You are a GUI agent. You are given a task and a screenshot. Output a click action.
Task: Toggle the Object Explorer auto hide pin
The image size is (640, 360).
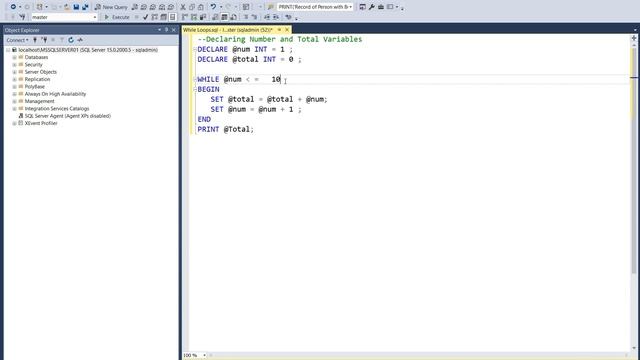(x=167, y=30)
